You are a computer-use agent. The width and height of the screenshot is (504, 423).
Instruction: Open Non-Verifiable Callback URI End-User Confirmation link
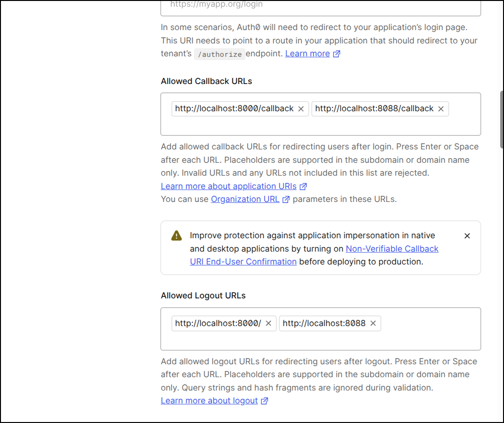[314, 255]
